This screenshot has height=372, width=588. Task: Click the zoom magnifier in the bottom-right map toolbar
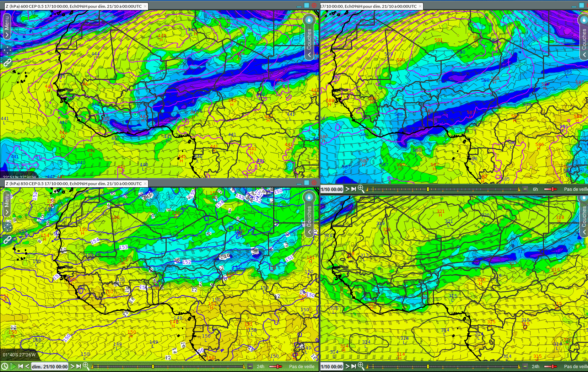click(361, 366)
